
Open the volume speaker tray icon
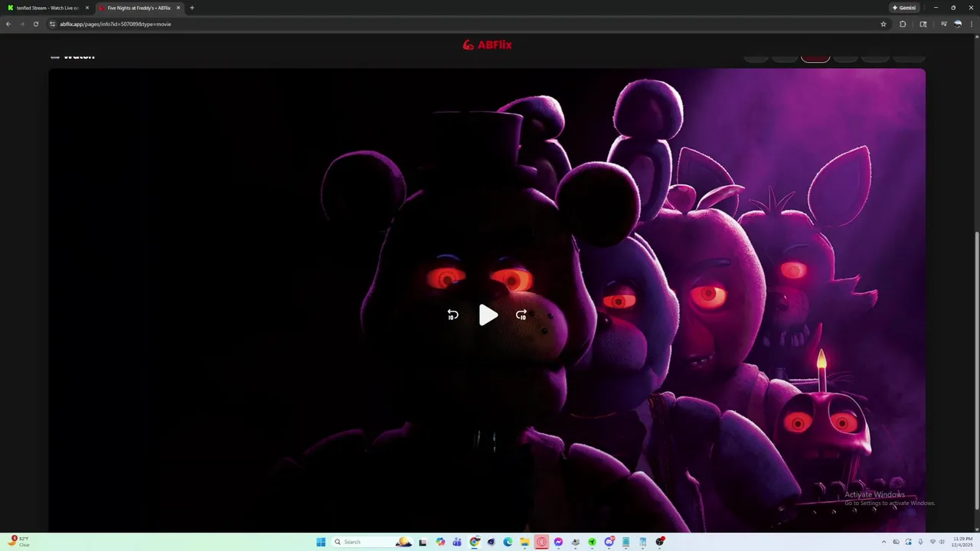click(942, 542)
